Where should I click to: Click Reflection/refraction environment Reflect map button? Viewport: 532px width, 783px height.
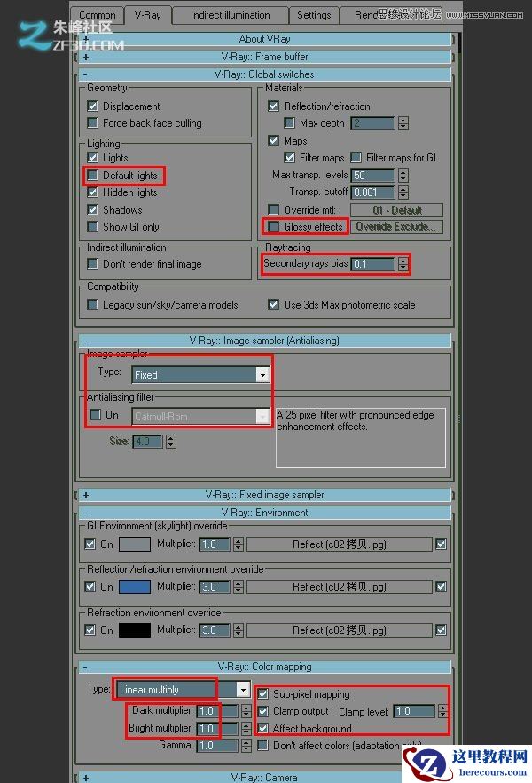[340, 587]
